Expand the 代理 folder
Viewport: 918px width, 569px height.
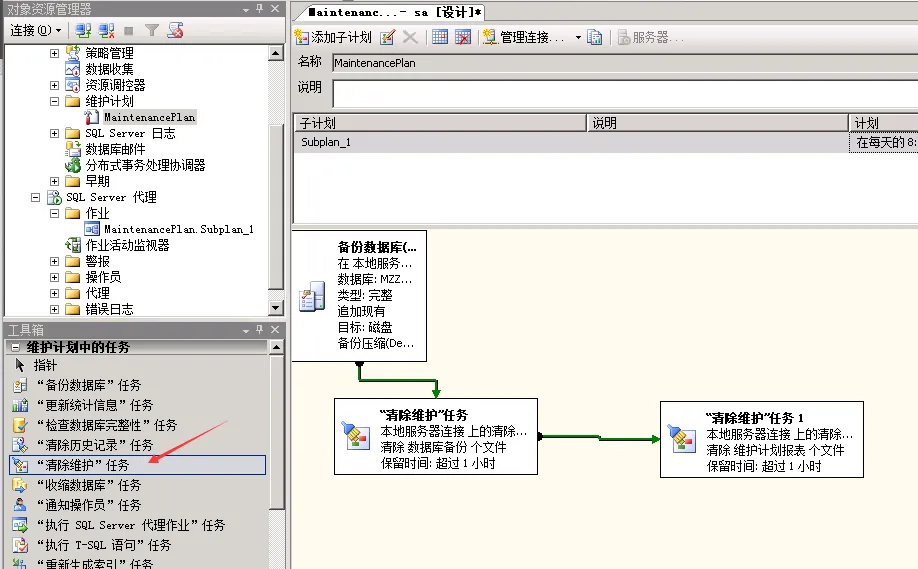[x=54, y=293]
